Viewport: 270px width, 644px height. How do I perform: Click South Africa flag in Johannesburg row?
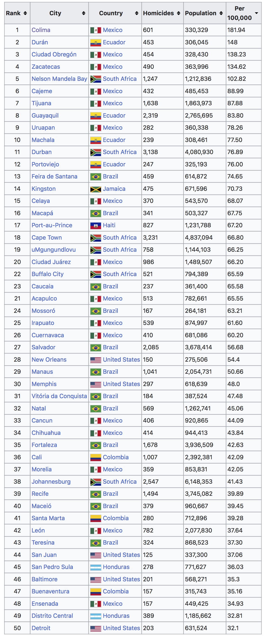pos(96,482)
